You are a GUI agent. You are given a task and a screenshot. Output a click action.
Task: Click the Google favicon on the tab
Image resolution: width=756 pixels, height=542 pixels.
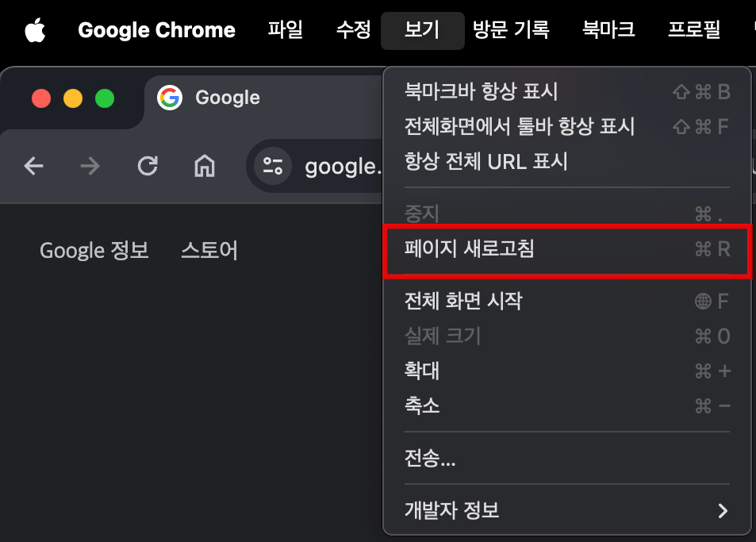coord(170,98)
